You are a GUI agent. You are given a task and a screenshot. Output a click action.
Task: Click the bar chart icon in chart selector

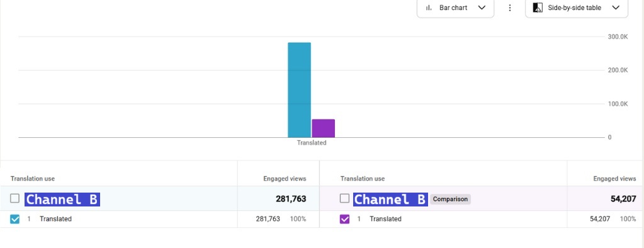coord(429,8)
